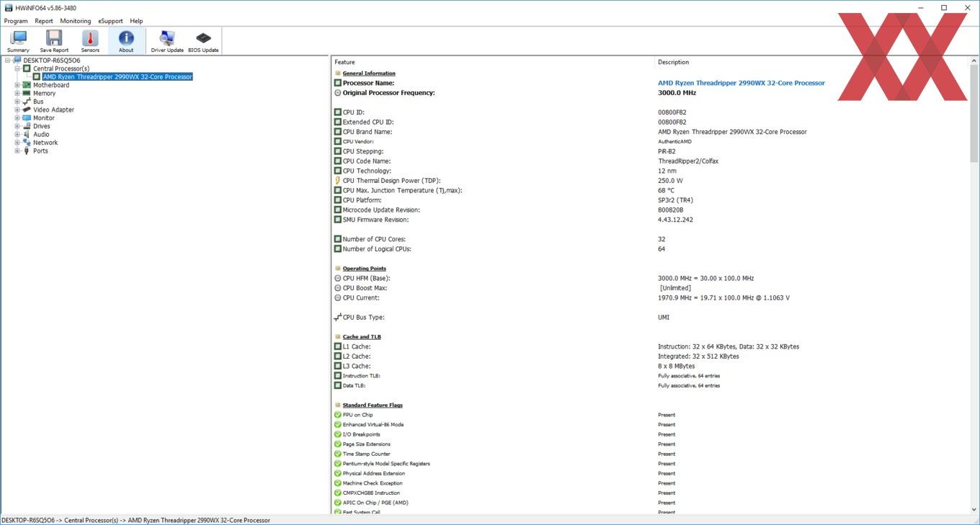Open the Summary toolbar button
Image resolution: width=980 pixels, height=525 pixels.
[18, 41]
